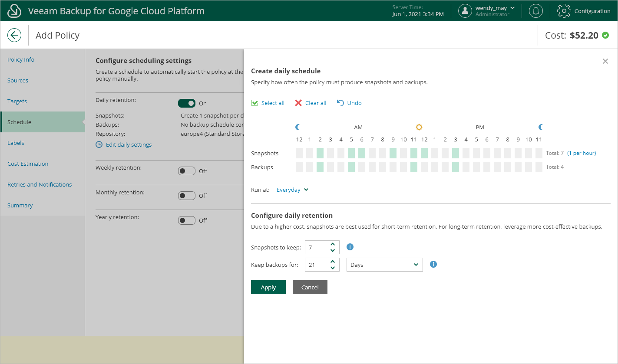Open the Days unit dropdown
The height and width of the screenshot is (364, 618).
coord(385,265)
